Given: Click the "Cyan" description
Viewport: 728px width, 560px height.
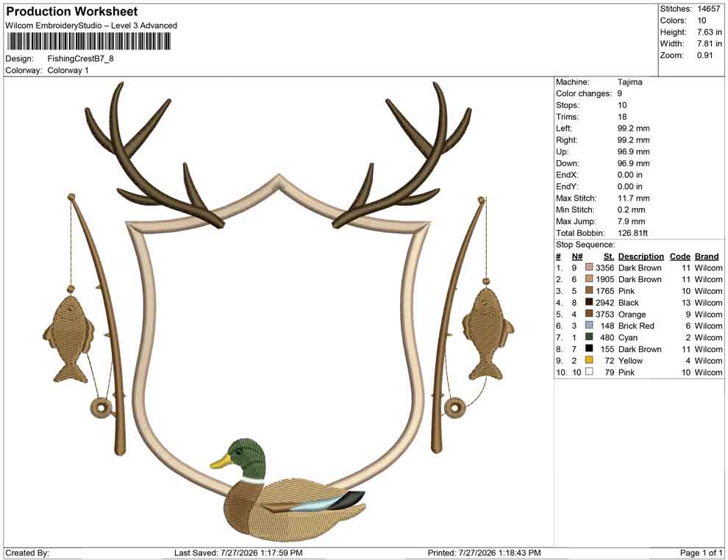Looking at the screenshot, I should [628, 337].
